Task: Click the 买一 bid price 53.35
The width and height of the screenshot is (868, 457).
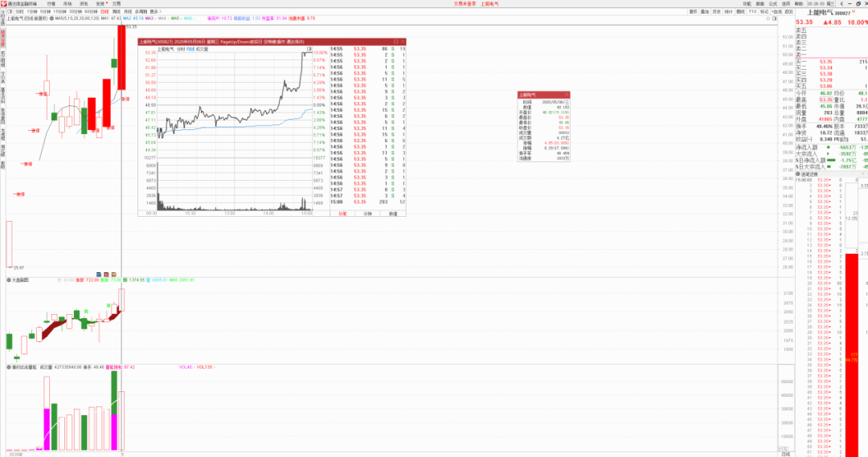Action: click(826, 61)
